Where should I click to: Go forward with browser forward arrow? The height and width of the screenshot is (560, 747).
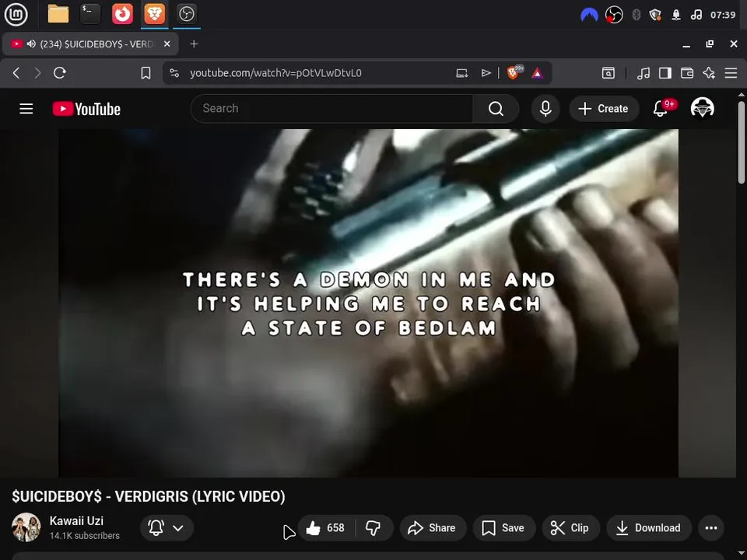[x=37, y=73]
